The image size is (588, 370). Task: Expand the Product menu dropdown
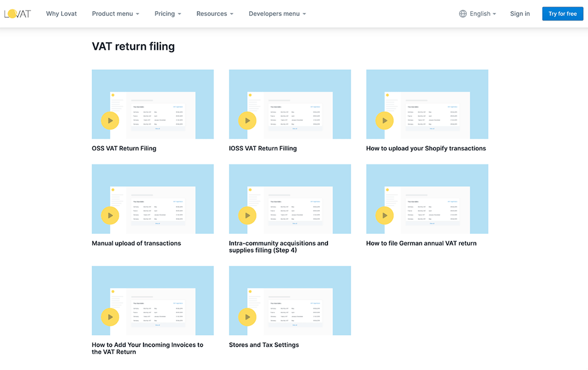pyautogui.click(x=115, y=14)
